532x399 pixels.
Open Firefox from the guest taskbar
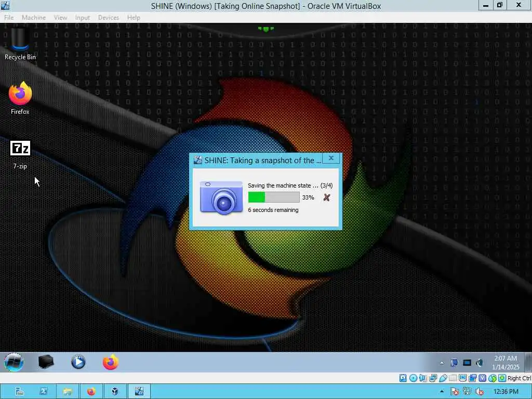[111, 362]
